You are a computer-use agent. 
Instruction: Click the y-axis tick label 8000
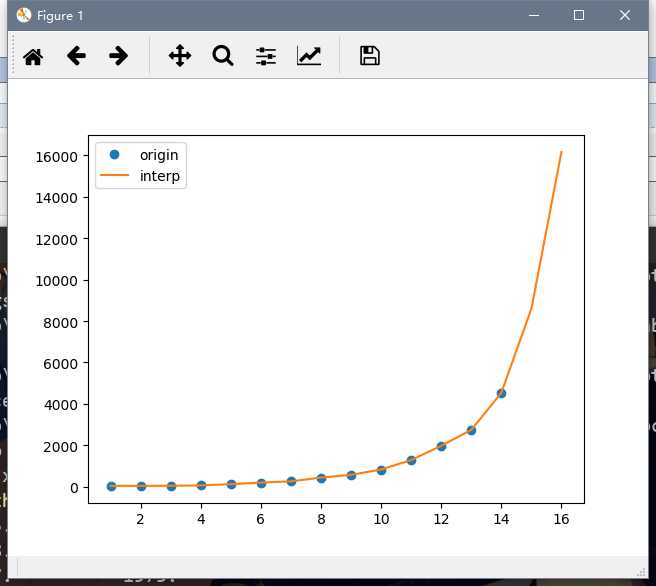point(60,323)
